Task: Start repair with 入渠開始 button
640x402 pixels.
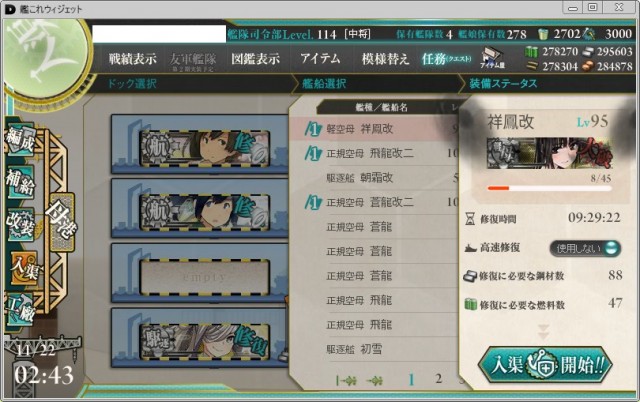Action: [545, 364]
